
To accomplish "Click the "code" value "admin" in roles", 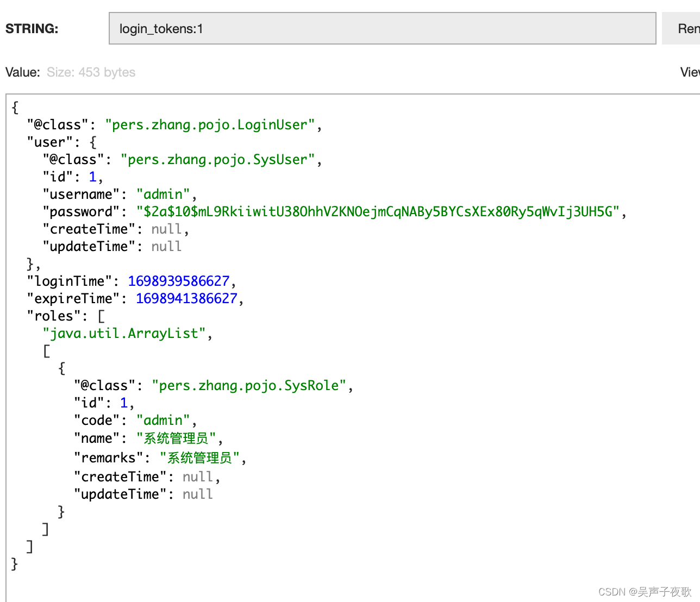I will pos(163,421).
